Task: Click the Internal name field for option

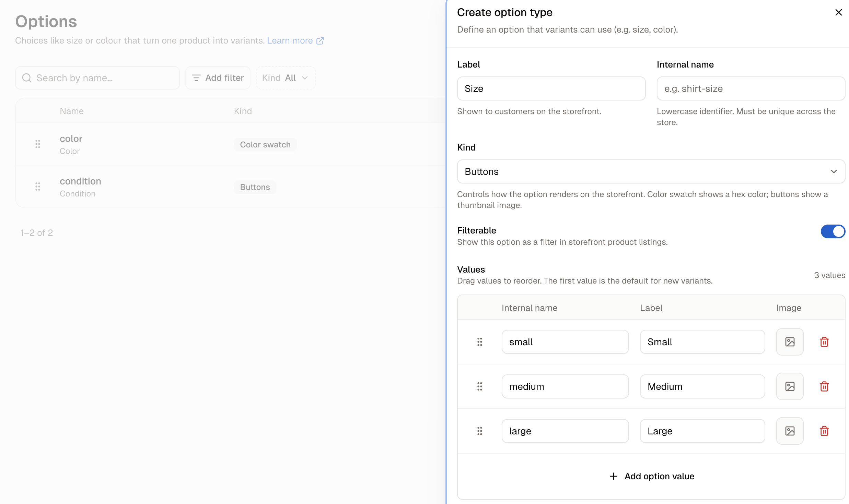Action: pyautogui.click(x=751, y=88)
